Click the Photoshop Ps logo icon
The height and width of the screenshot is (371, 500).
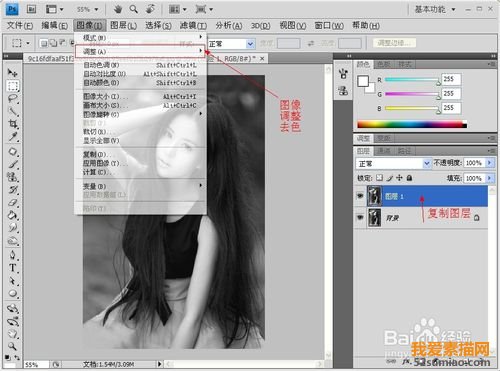(x=12, y=9)
